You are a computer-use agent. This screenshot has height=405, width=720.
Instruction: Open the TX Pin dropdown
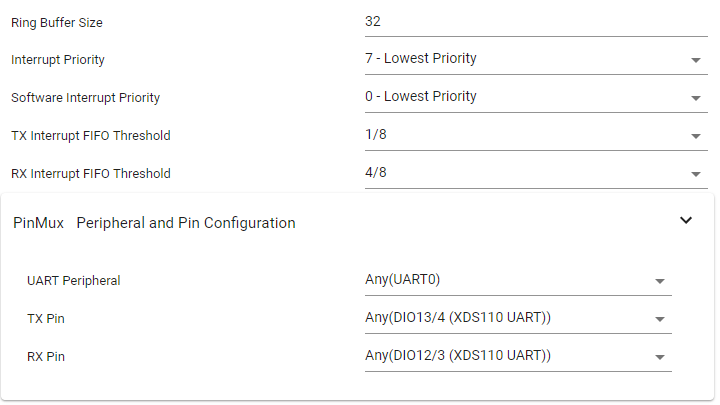click(507, 318)
